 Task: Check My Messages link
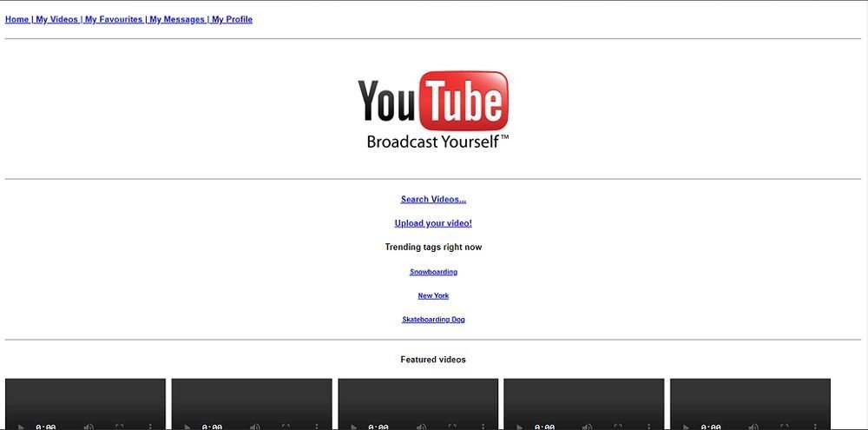[177, 19]
